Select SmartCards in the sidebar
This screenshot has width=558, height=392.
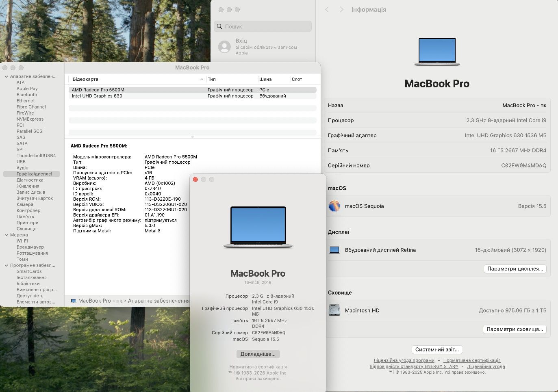(x=29, y=271)
